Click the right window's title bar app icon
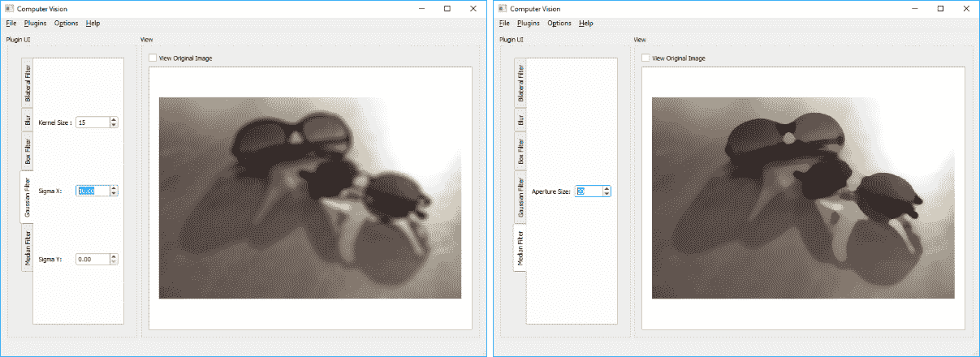 pos(502,8)
